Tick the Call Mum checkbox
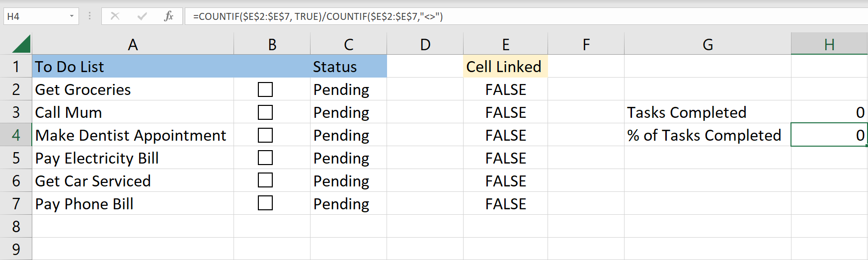Screen dimensions: 868x260 (265, 112)
